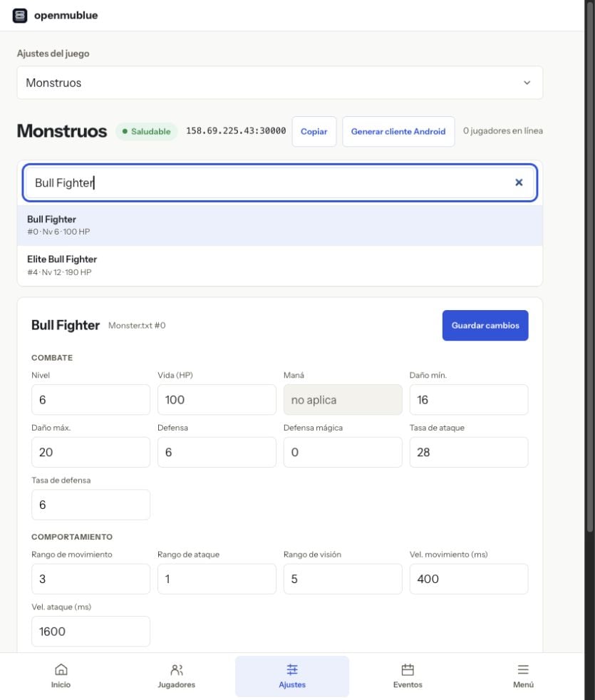The height and width of the screenshot is (700, 595).
Task: Click the Guardar cambios button
Action: tap(485, 326)
